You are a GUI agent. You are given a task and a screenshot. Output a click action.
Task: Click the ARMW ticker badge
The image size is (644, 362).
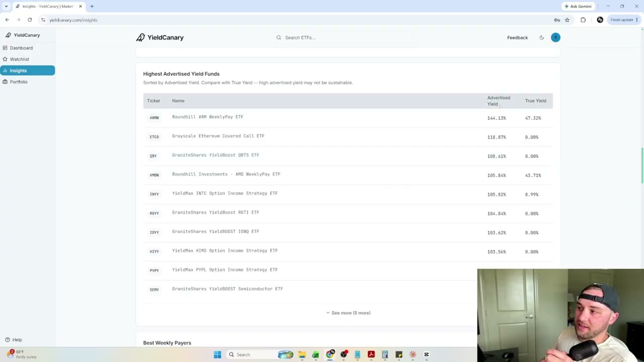[154, 118]
